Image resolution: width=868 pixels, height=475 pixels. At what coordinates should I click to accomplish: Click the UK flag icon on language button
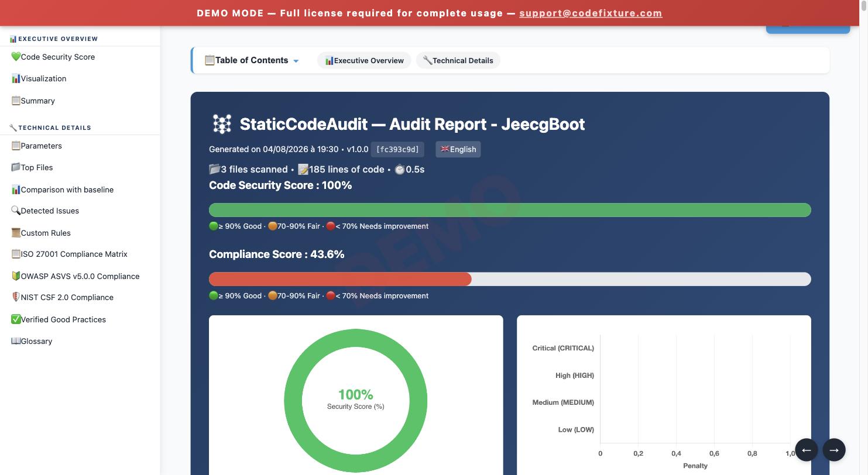pyautogui.click(x=445, y=149)
